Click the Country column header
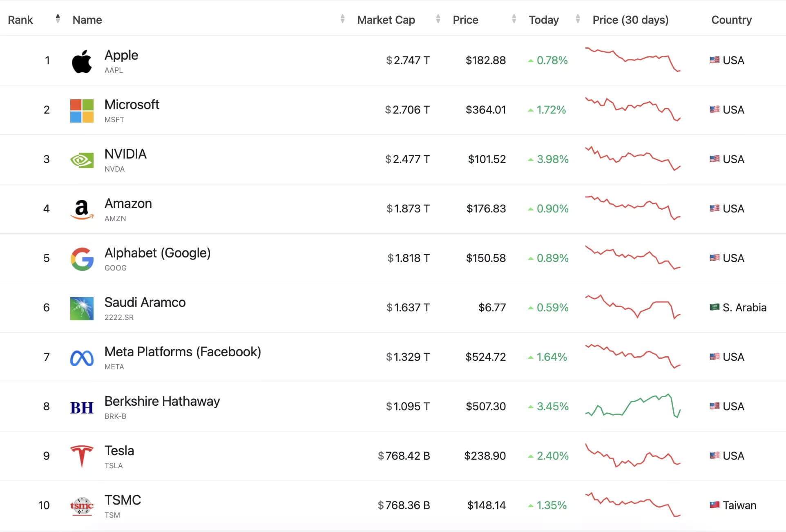The height and width of the screenshot is (532, 786). coord(731,20)
